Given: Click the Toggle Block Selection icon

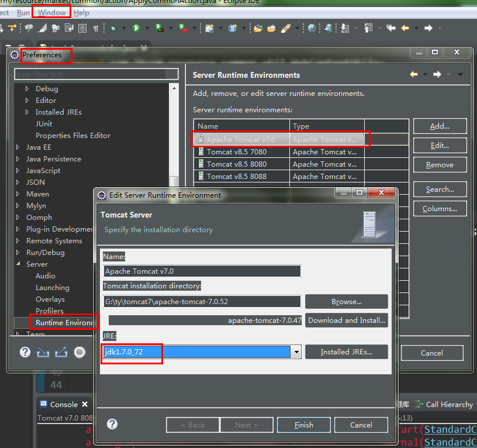Looking at the screenshot, I should [82, 29].
